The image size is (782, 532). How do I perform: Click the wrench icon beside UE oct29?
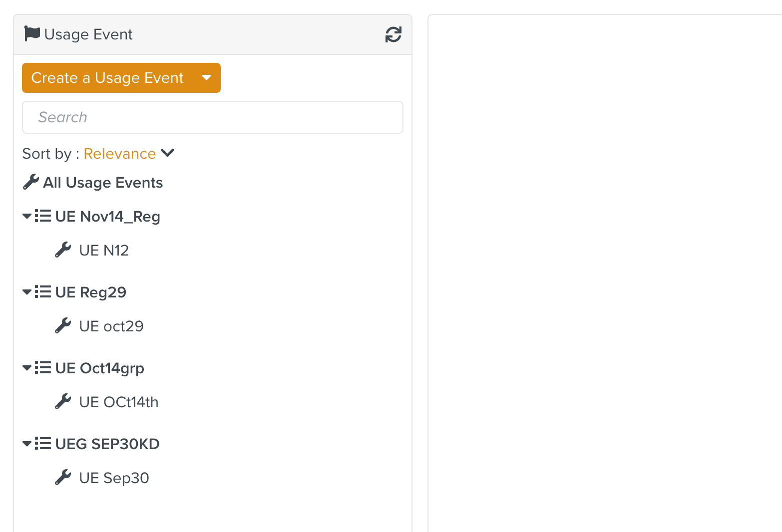pos(63,325)
